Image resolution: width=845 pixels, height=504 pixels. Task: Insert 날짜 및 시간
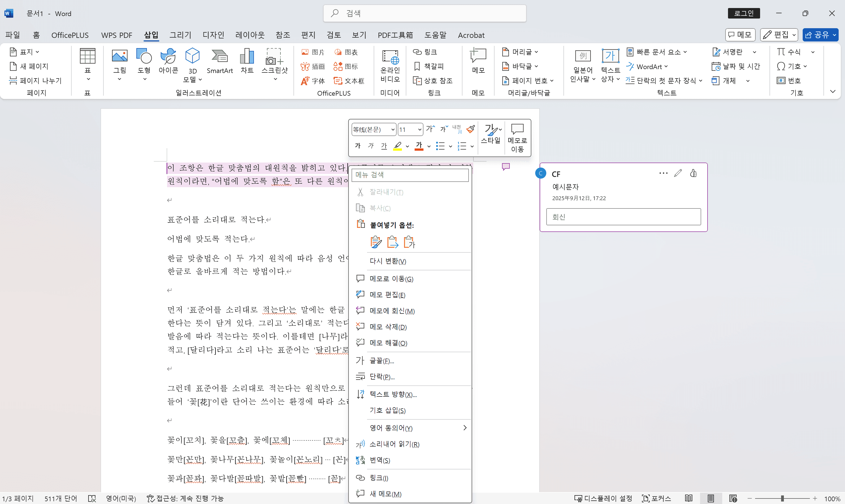point(736,66)
